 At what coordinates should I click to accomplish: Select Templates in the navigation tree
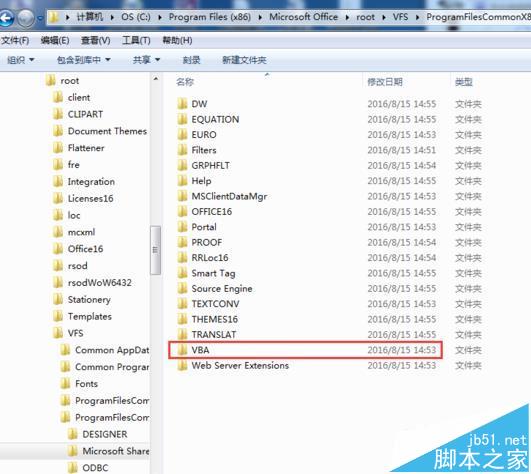(x=90, y=316)
